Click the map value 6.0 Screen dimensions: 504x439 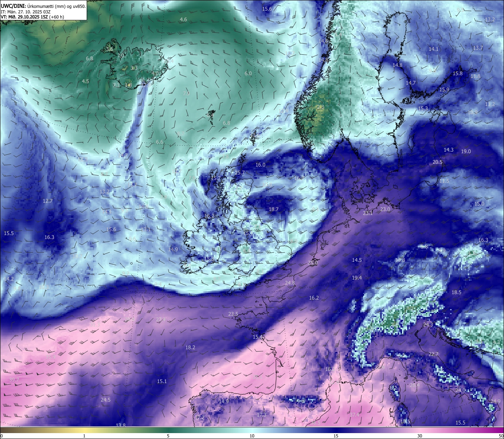(248, 73)
